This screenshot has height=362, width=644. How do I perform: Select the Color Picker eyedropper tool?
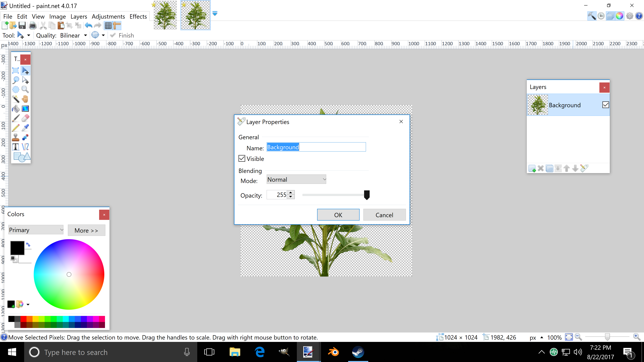point(25,128)
